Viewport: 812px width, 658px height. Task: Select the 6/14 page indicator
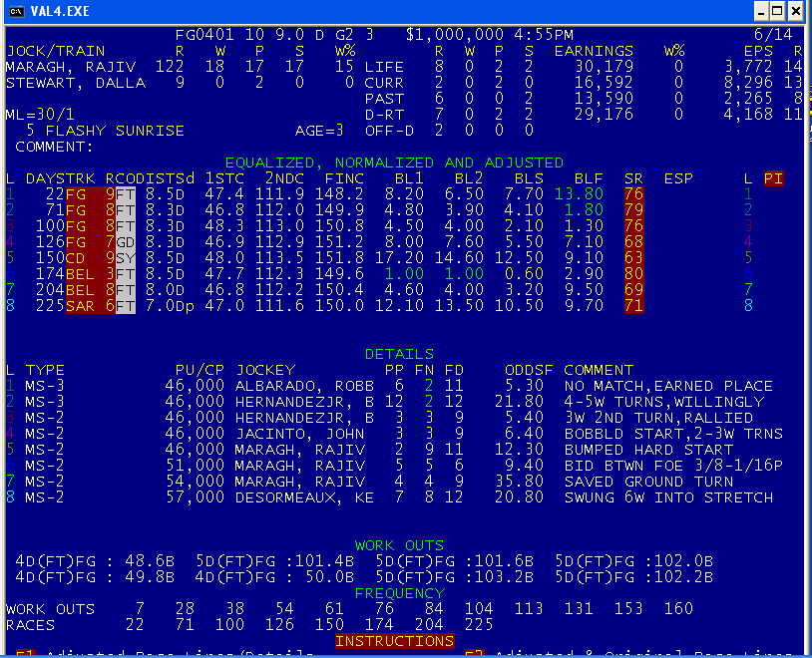pyautogui.click(x=773, y=35)
